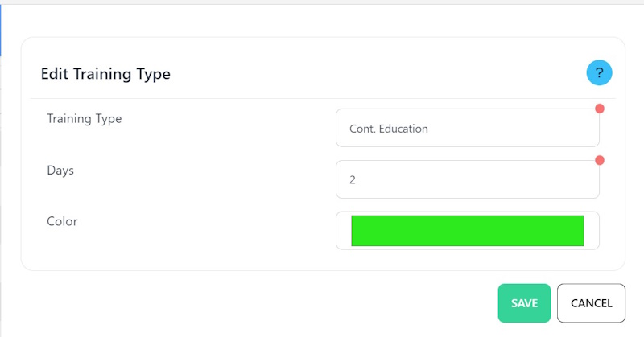Open the help question mark icon
This screenshot has height=337, width=644.
click(599, 73)
